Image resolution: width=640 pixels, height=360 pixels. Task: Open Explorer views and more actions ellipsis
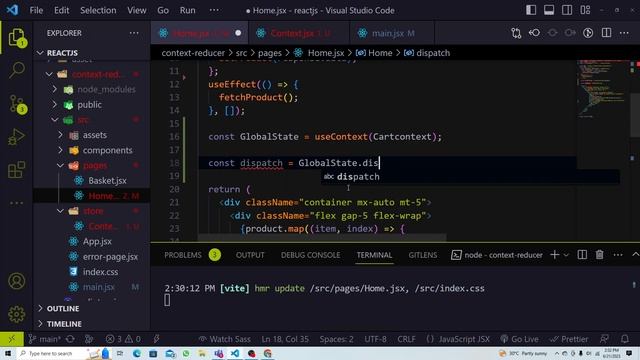click(134, 33)
